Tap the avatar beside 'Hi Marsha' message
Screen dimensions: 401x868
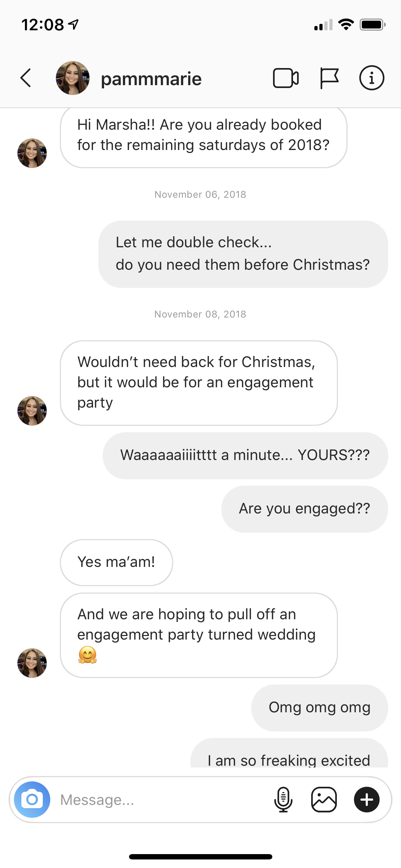[x=32, y=153]
